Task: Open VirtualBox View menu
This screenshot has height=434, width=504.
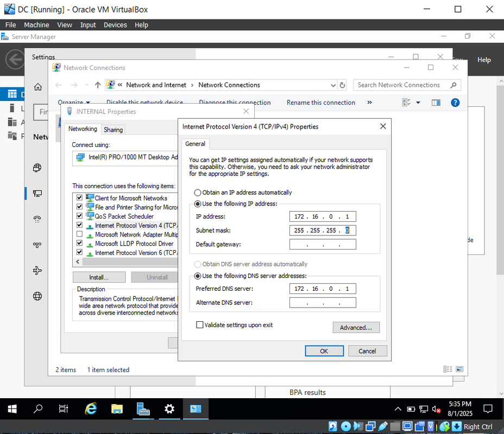Action: click(x=65, y=25)
